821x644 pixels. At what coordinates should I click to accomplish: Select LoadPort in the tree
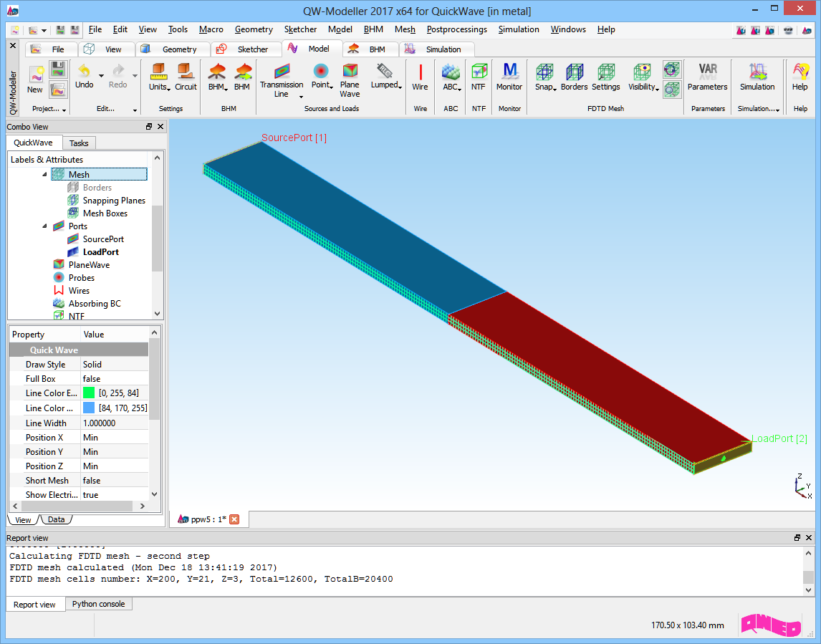(100, 252)
